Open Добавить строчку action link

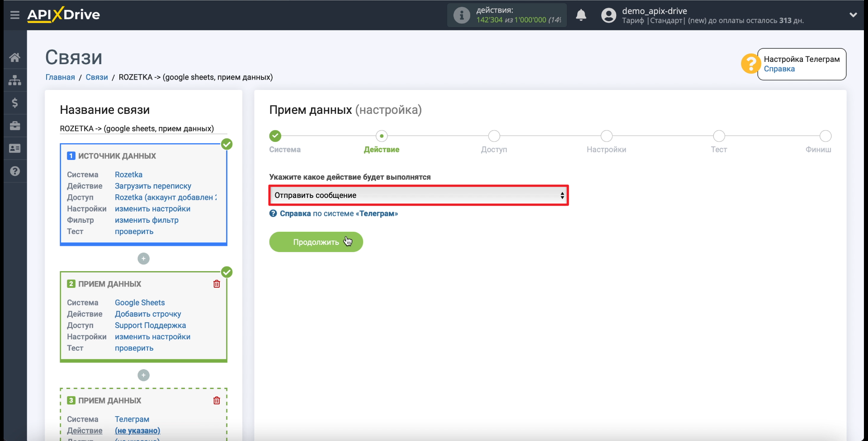coord(148,314)
